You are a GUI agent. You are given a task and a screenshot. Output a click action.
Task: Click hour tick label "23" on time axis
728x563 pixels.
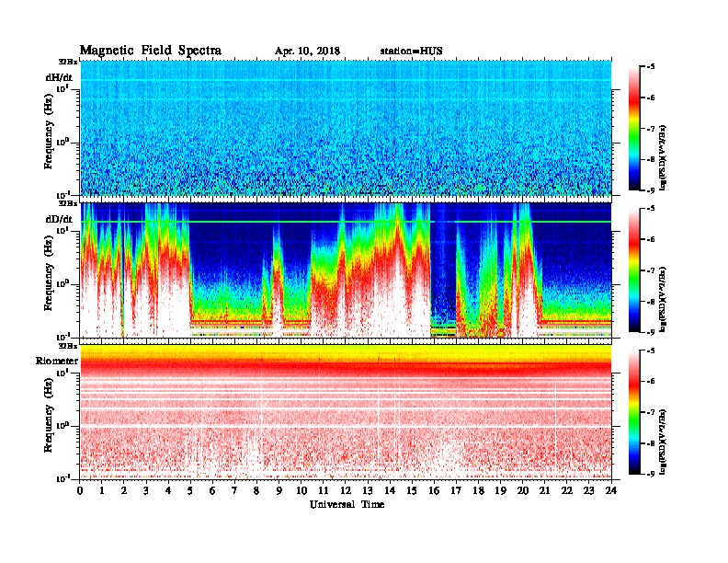589,490
